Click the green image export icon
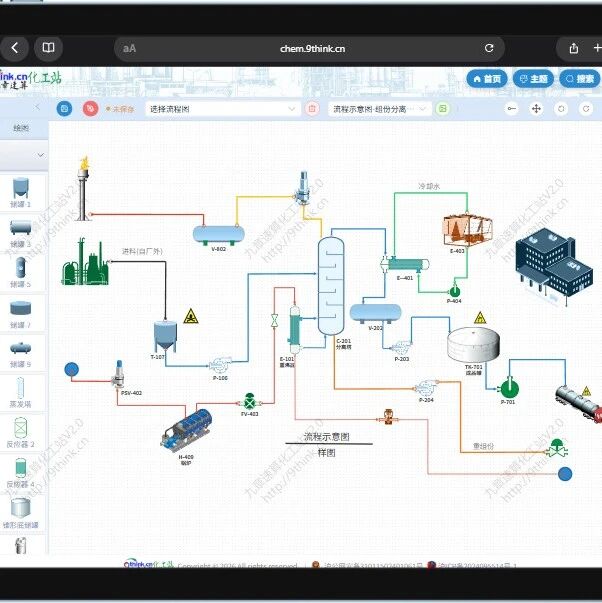The width and height of the screenshot is (602, 603). tap(443, 109)
